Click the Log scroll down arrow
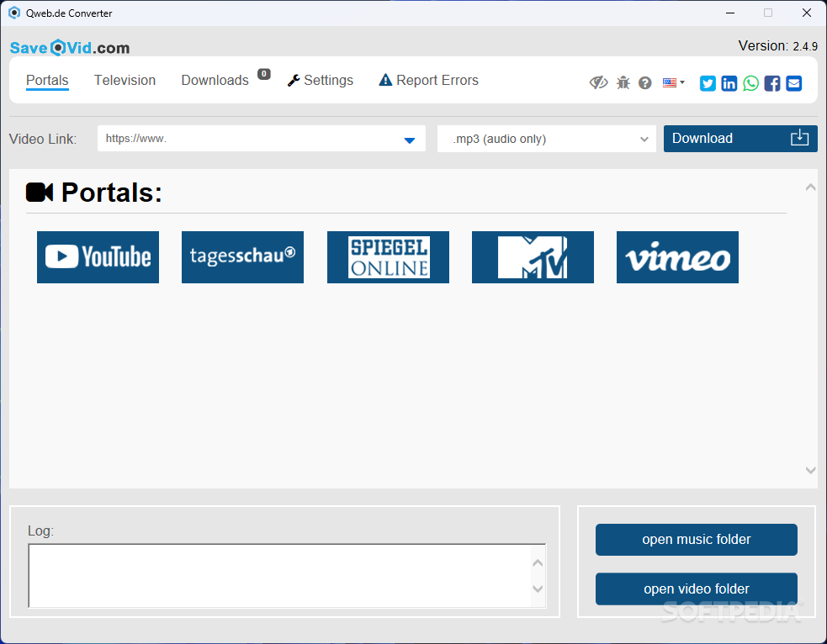This screenshot has height=644, width=827. [538, 589]
